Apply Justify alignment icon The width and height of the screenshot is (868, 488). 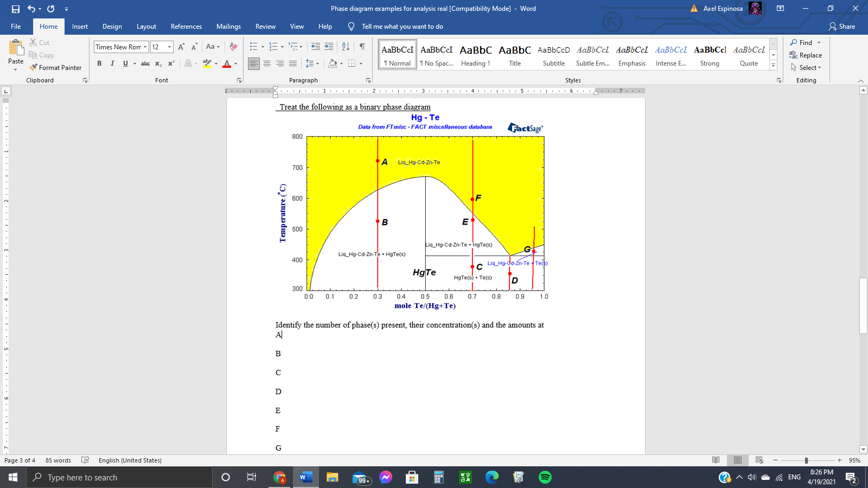pos(293,63)
